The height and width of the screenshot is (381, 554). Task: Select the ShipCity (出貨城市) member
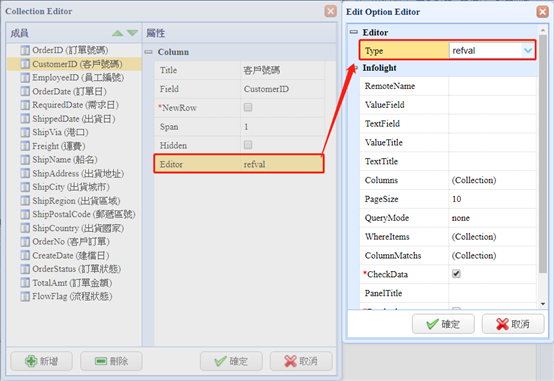click(71, 187)
